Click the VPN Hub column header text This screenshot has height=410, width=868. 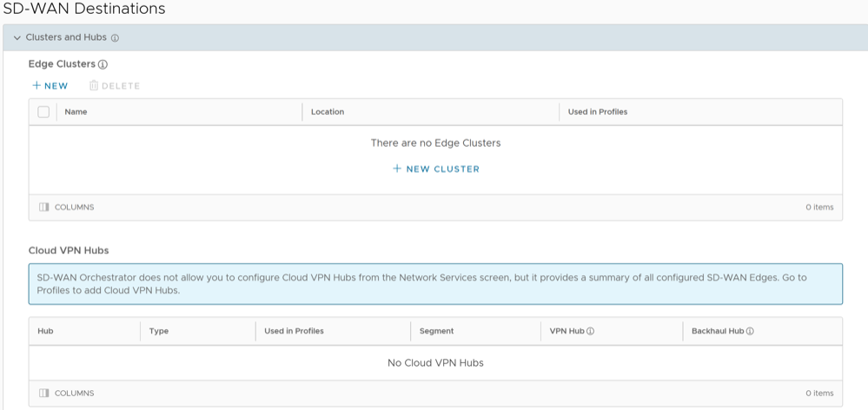(x=567, y=331)
